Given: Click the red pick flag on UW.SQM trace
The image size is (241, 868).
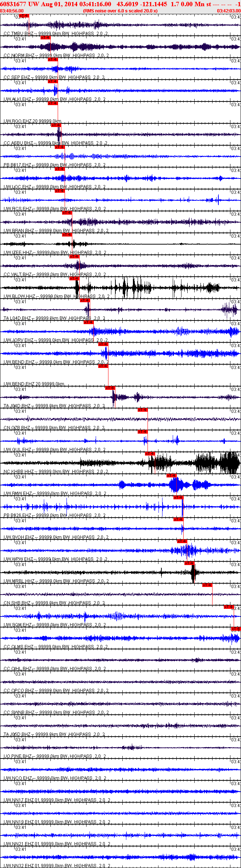Looking at the screenshot, I should (229, 607).
